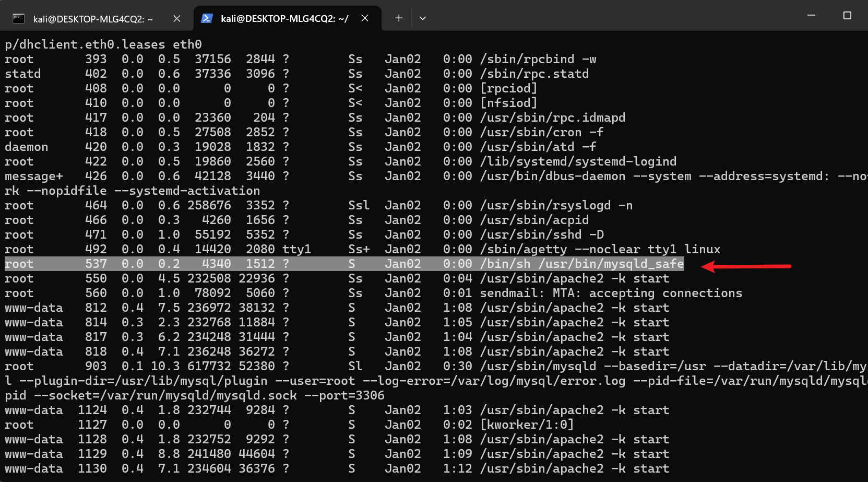Click PID 537 in the highlighted row
Image resolution: width=868 pixels, height=482 pixels.
click(x=96, y=264)
